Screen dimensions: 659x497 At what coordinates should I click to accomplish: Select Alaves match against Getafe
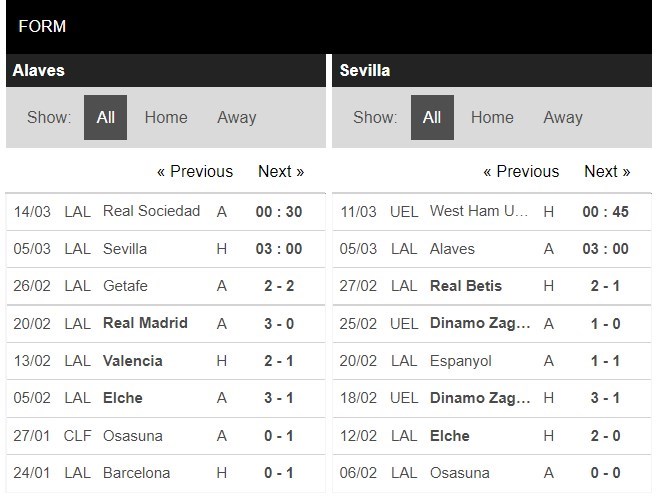tap(166, 286)
